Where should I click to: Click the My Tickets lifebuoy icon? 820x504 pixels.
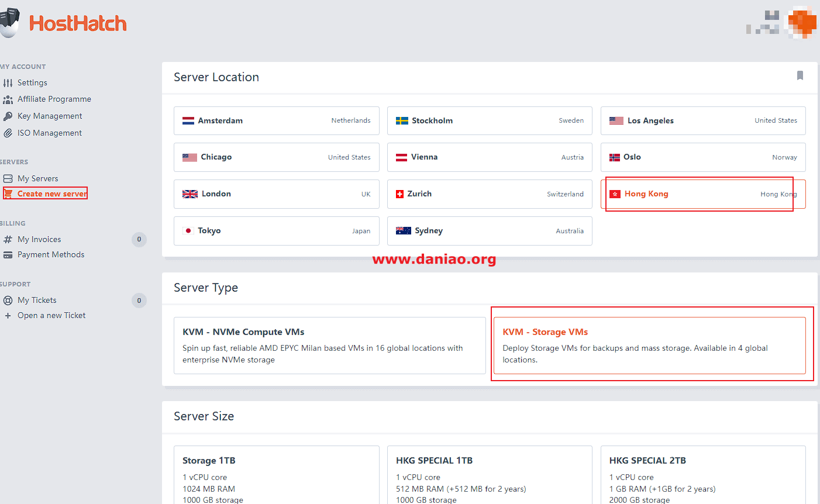(x=8, y=301)
